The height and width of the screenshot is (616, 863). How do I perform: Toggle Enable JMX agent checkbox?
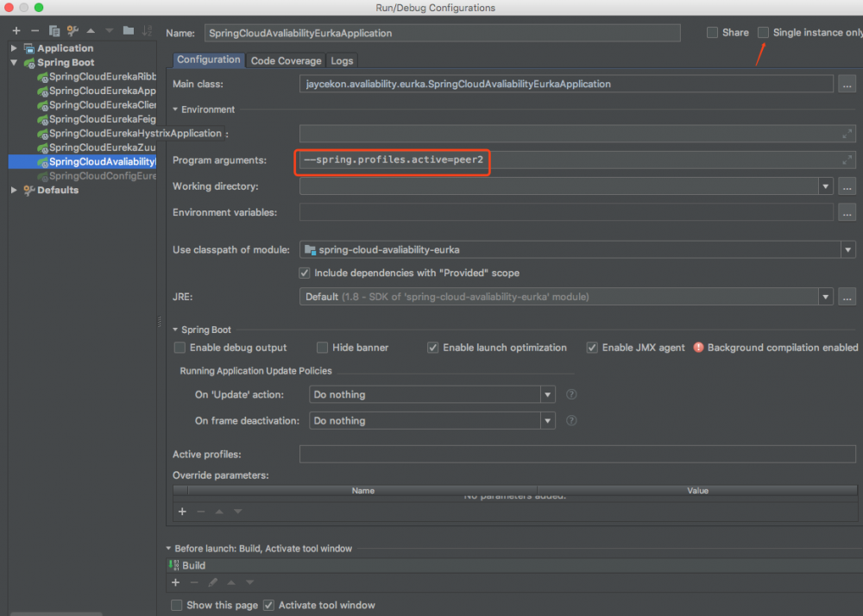[592, 348]
